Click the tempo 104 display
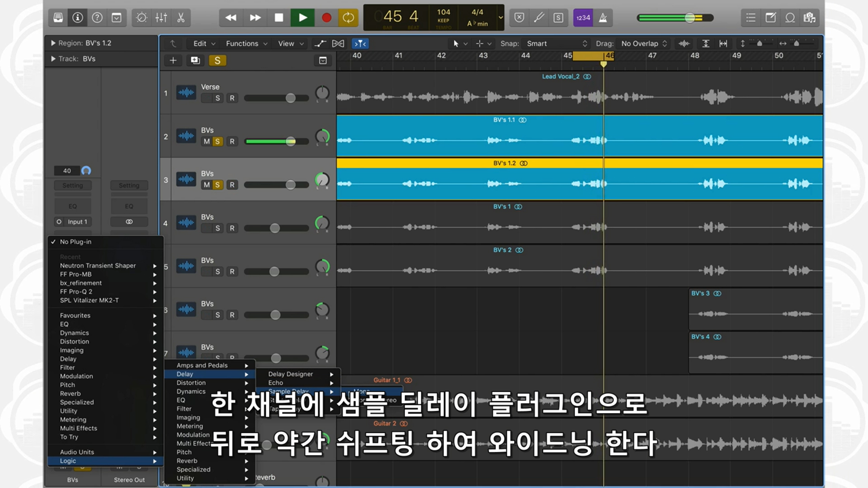 [443, 13]
